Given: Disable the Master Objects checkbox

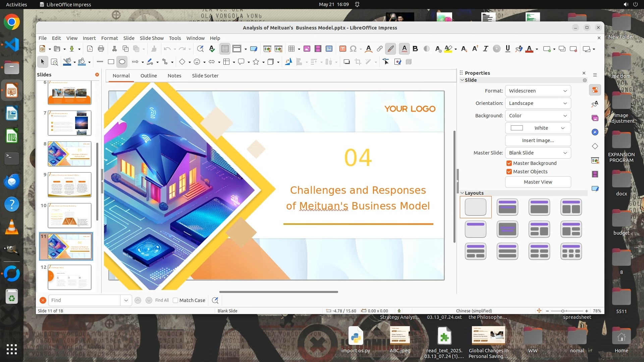Looking at the screenshot, I should coord(509,172).
